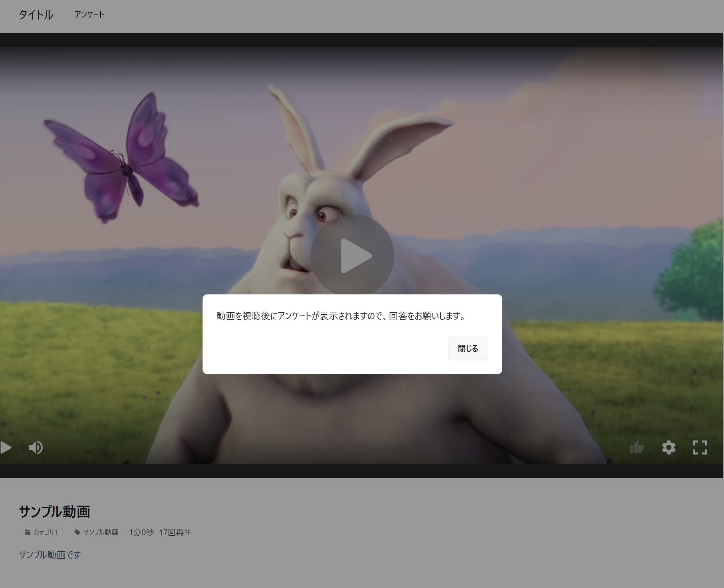The height and width of the screenshot is (588, 724).
Task: Enter fullscreen with the fullscreen icon
Action: (700, 447)
